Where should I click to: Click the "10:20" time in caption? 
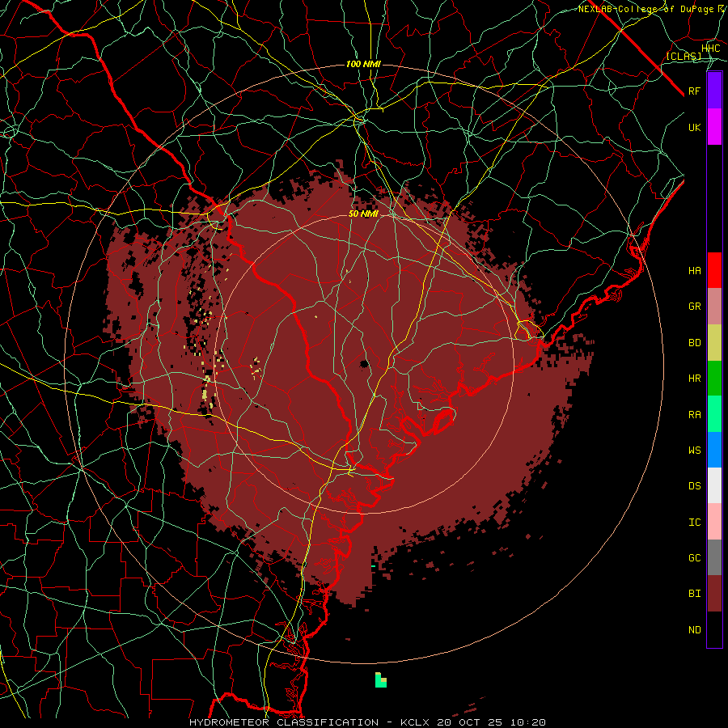click(x=527, y=722)
